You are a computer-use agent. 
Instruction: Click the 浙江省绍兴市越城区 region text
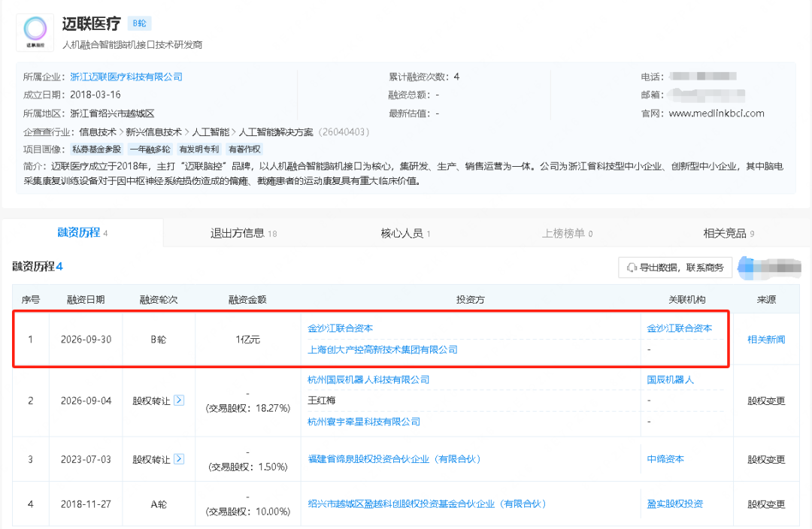[112, 113]
